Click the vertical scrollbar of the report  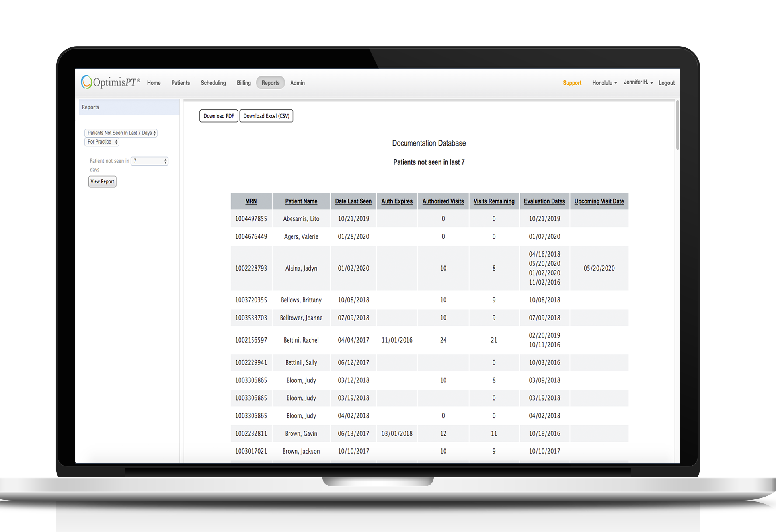[x=677, y=125]
